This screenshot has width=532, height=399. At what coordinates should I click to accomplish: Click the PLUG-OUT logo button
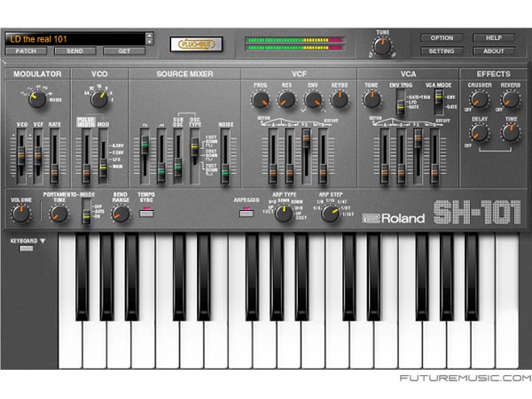tap(196, 44)
